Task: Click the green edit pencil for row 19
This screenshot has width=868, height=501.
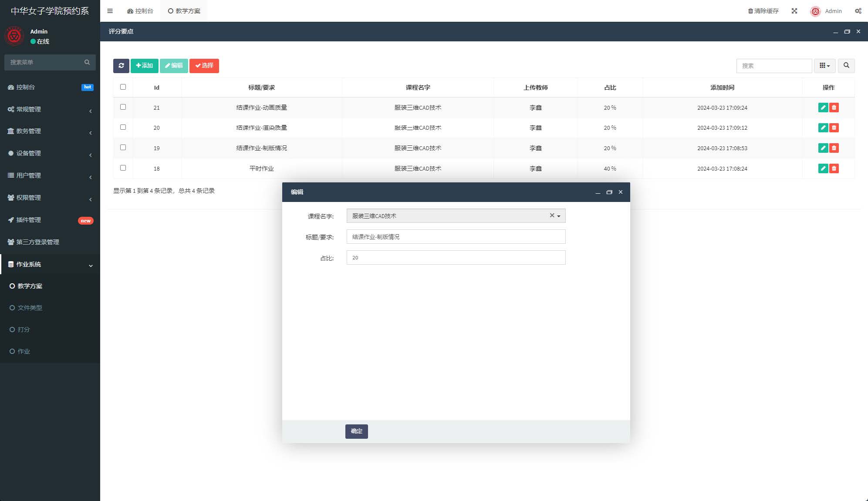Action: pyautogui.click(x=823, y=148)
